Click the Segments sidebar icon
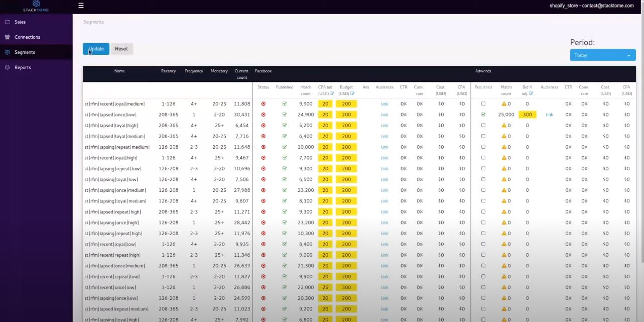 point(7,52)
